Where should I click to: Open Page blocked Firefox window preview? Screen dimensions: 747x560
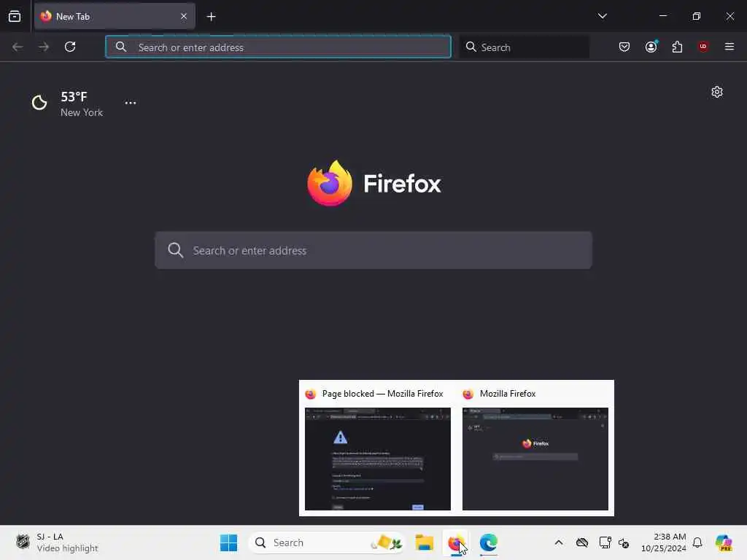tap(378, 459)
